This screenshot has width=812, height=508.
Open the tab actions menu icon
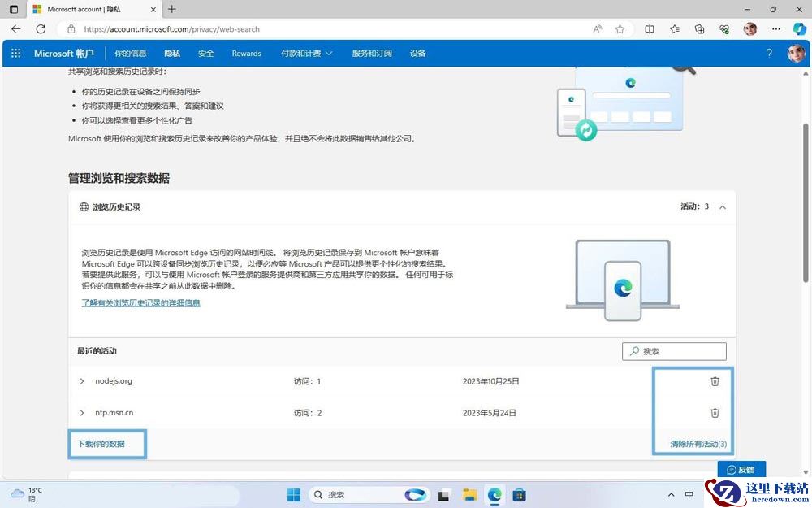pyautogui.click(x=14, y=9)
